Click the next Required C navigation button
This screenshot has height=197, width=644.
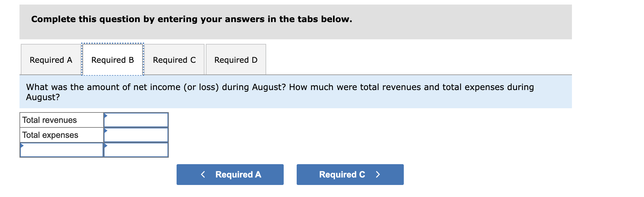(x=350, y=174)
